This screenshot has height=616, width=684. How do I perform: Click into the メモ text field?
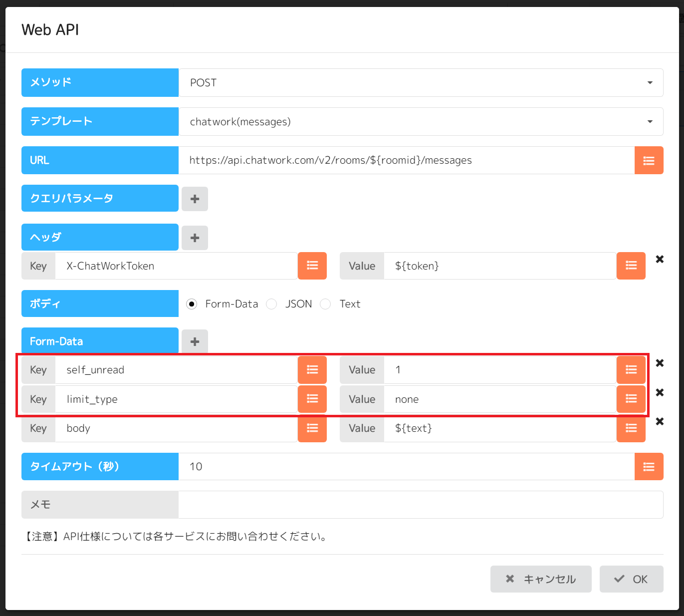click(420, 505)
